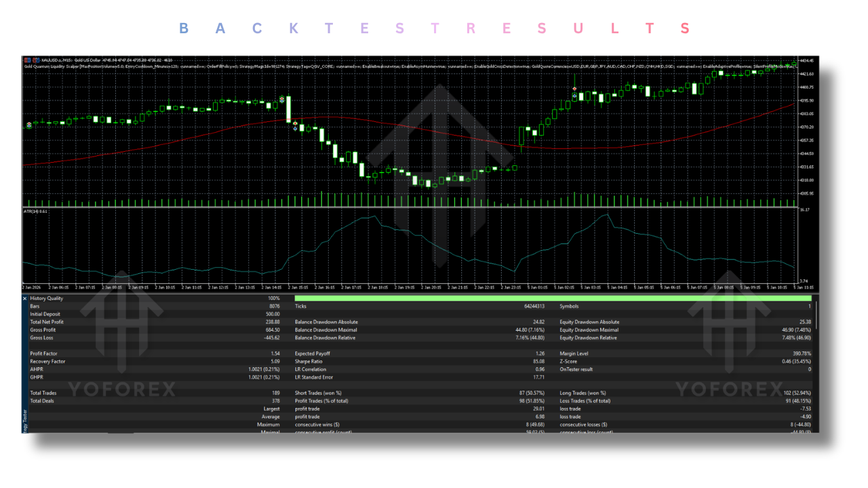The image size is (868, 488).
Task: Click the Loss Trades value 91 (48.15%)
Action: pyautogui.click(x=797, y=401)
